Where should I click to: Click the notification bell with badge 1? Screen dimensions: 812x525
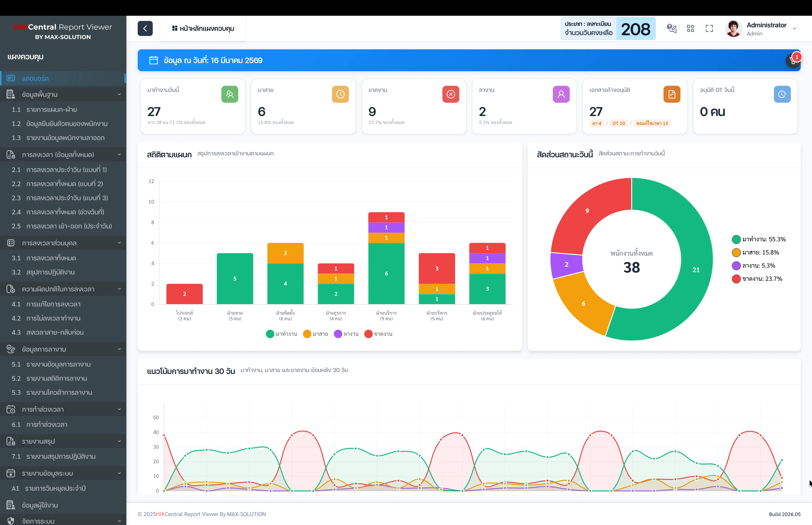[792, 60]
